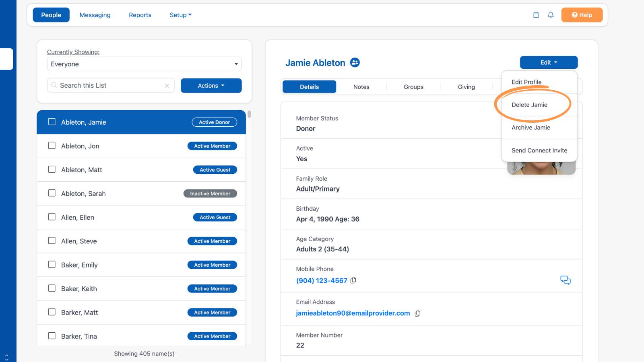This screenshot has width=644, height=362.
Task: Tick checkbox for Ableton, Sarah
Action: point(52,193)
